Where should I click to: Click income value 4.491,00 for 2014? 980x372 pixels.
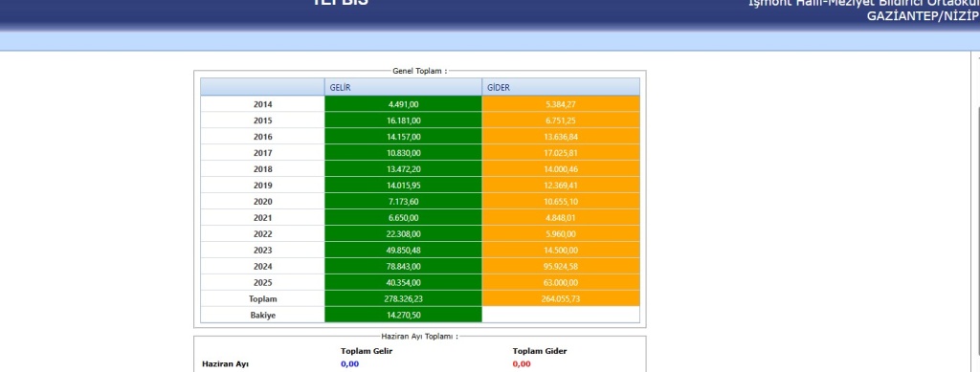(403, 104)
